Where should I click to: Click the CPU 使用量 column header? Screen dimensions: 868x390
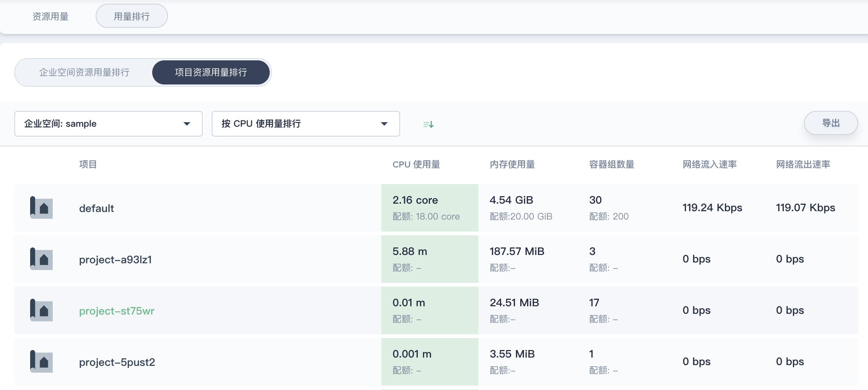click(x=416, y=164)
